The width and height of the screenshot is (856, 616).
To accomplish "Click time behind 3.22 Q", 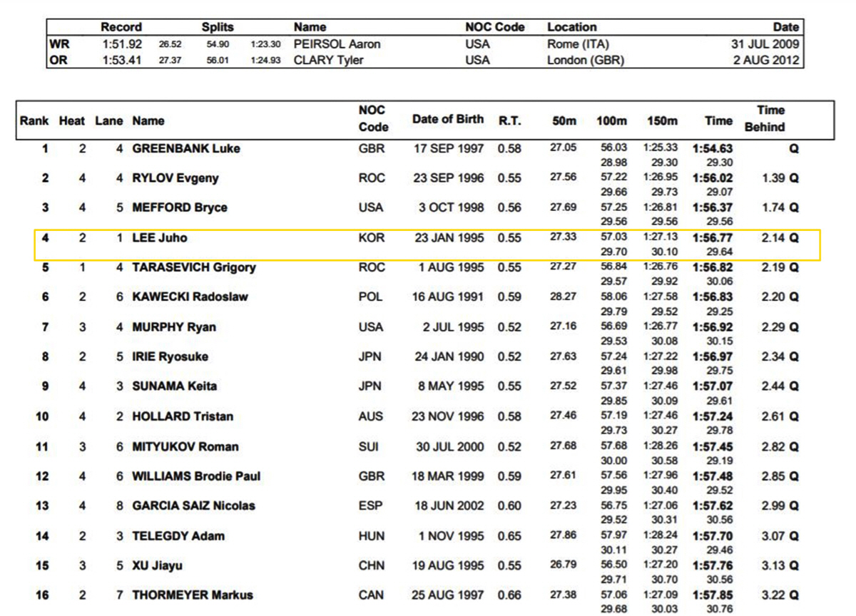I will (780, 595).
